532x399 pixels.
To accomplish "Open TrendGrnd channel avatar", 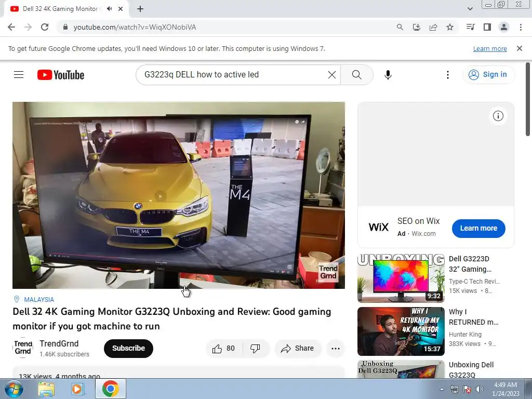I will (23, 348).
